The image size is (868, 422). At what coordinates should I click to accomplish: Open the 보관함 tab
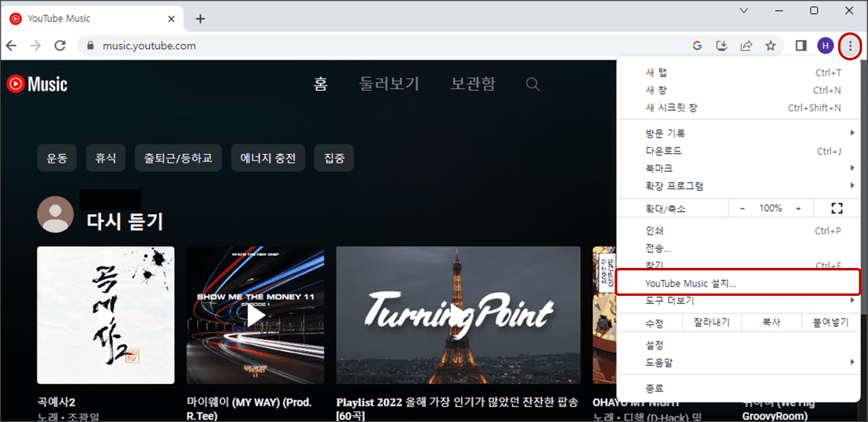pyautogui.click(x=473, y=84)
